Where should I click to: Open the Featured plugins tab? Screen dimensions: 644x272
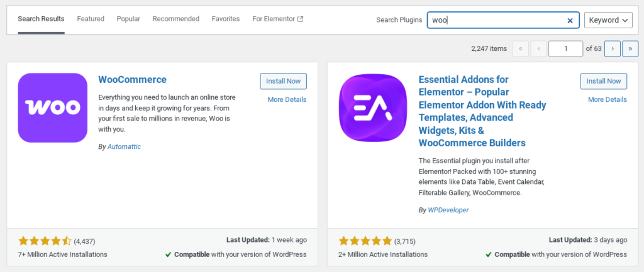click(x=91, y=19)
